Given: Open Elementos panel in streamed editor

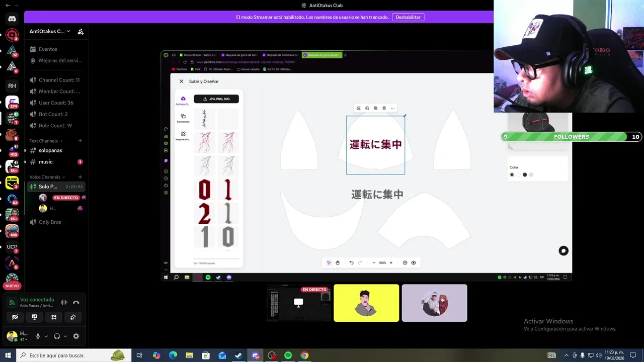Looking at the screenshot, I should point(183,118).
